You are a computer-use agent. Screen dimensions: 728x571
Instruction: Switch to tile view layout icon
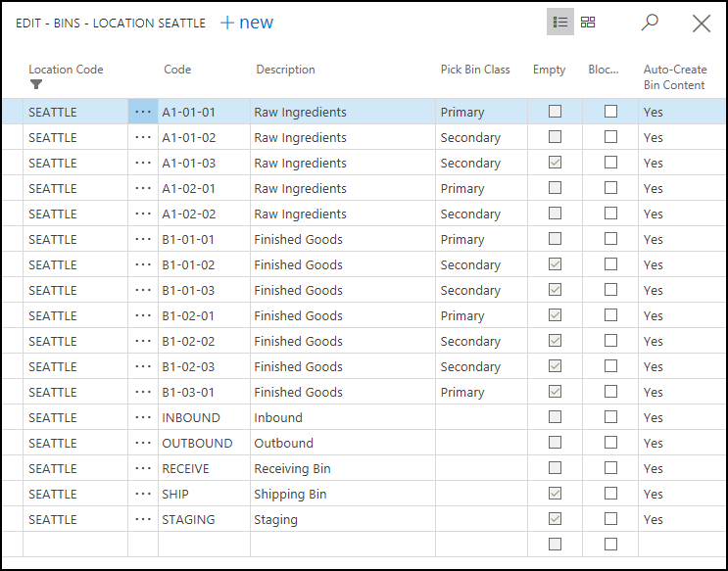(588, 23)
